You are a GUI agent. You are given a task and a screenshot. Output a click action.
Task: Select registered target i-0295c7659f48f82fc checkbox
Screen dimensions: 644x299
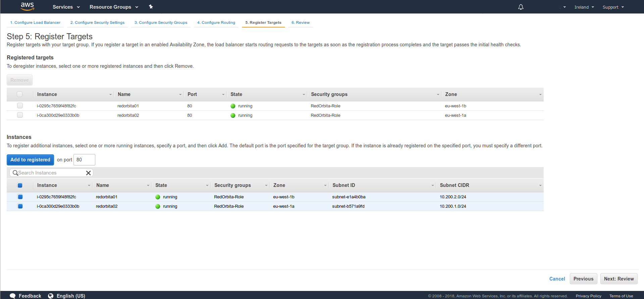tap(20, 106)
